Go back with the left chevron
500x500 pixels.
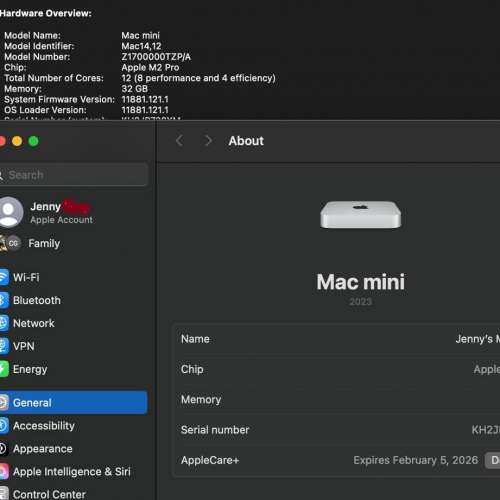(x=179, y=141)
